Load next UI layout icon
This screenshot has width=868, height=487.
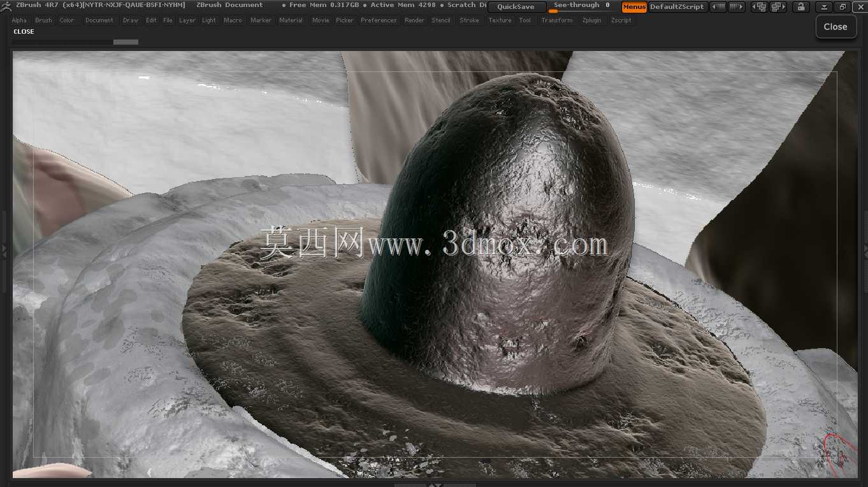[x=778, y=7]
